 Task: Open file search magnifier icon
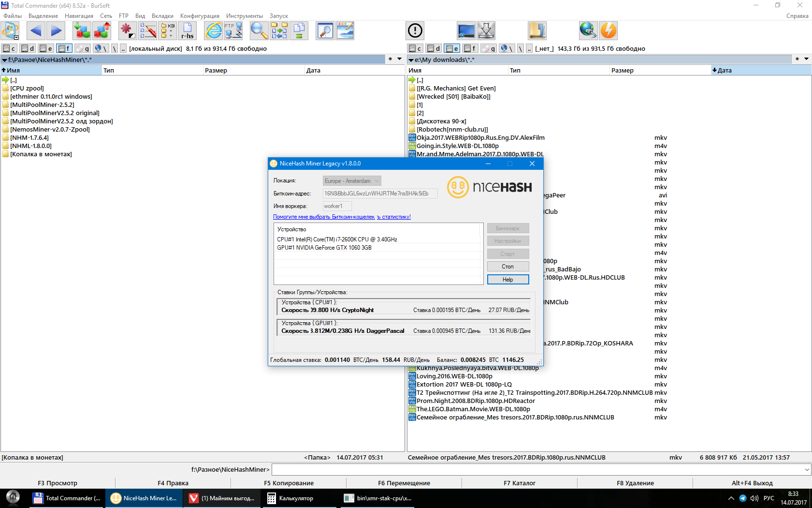click(259, 31)
